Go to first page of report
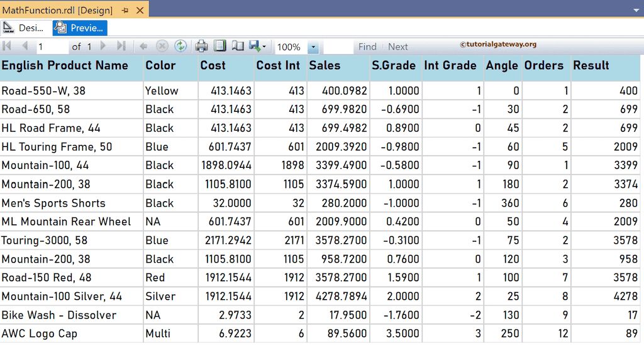 [6, 46]
